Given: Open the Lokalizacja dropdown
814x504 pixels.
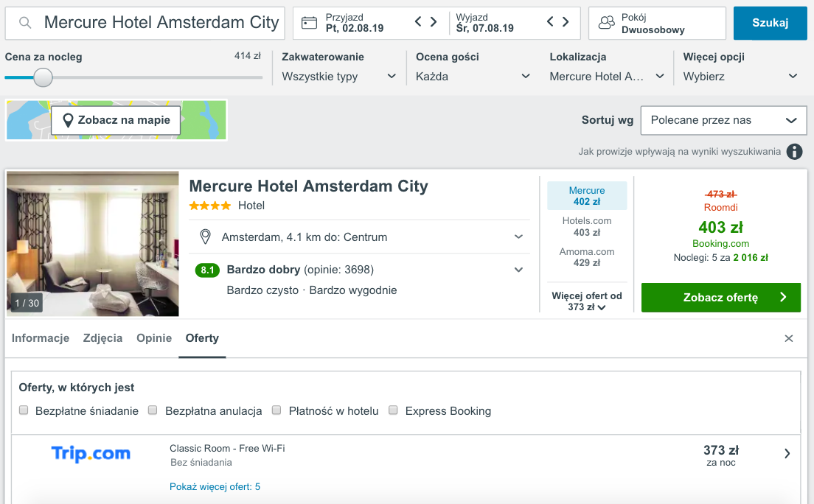Looking at the screenshot, I should [x=606, y=77].
